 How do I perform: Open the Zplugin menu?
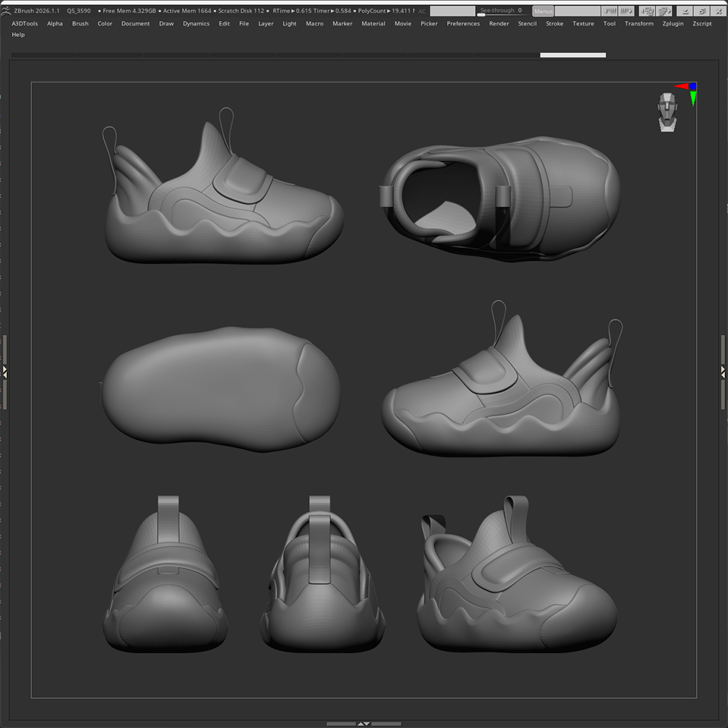point(673,23)
